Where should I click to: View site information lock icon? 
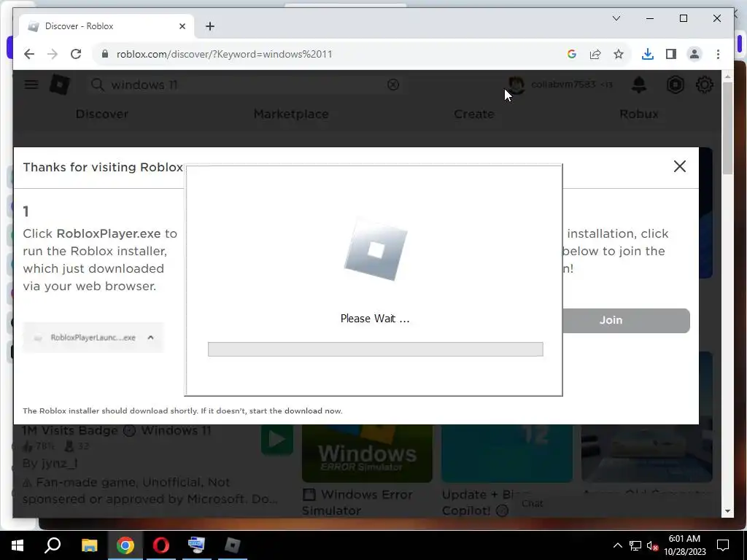click(105, 54)
